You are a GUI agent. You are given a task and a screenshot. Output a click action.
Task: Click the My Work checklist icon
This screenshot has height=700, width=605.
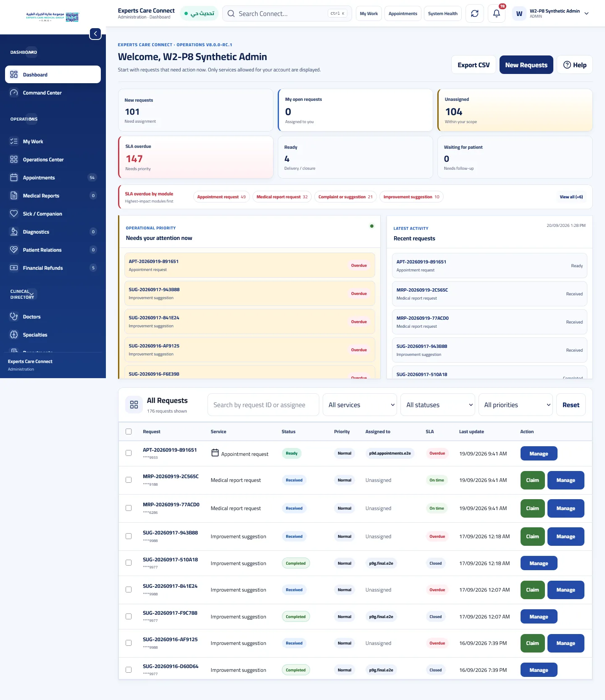pos(14,141)
